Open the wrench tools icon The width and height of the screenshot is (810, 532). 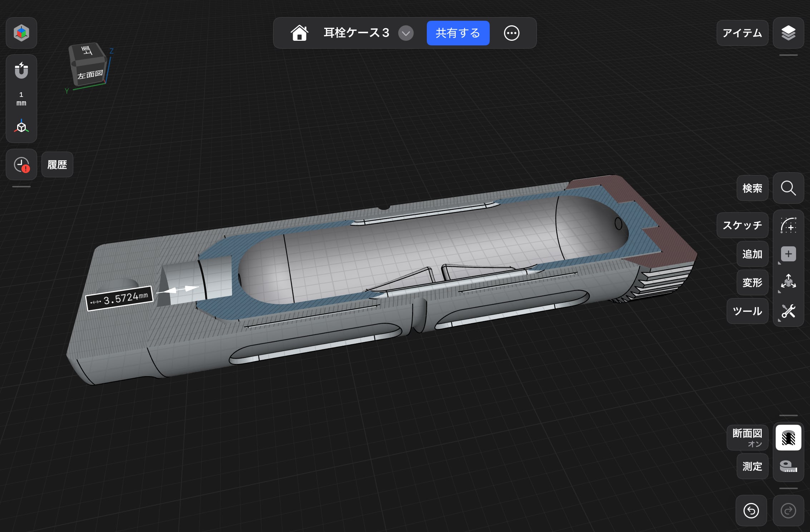click(788, 311)
